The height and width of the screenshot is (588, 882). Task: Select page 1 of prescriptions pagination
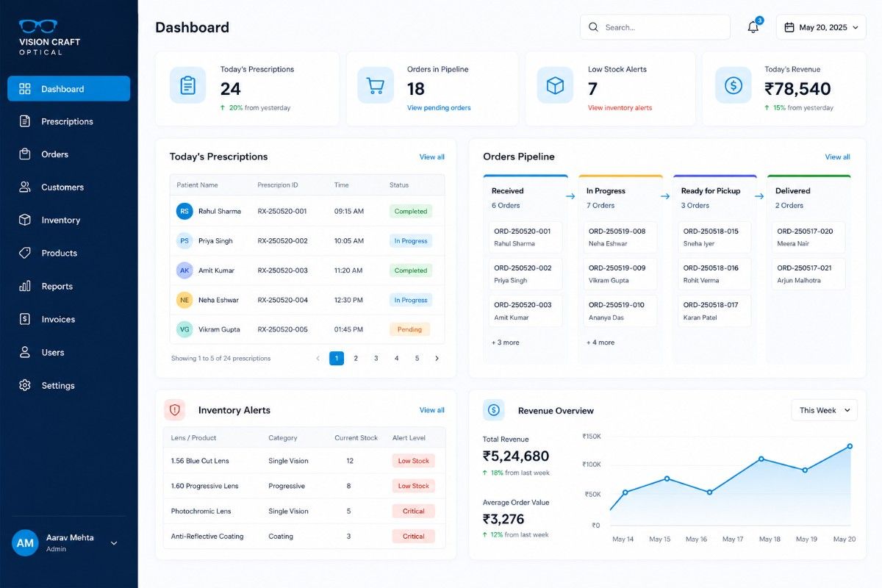337,359
